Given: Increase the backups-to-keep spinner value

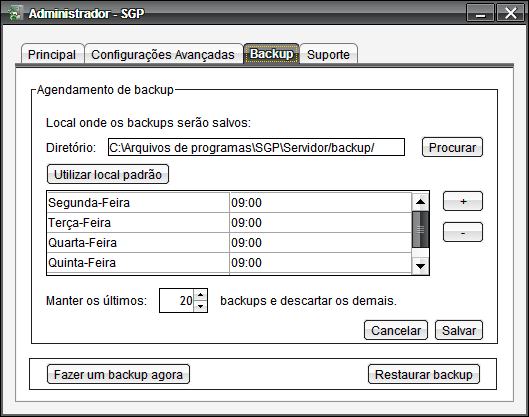Looking at the screenshot, I should (200, 295).
